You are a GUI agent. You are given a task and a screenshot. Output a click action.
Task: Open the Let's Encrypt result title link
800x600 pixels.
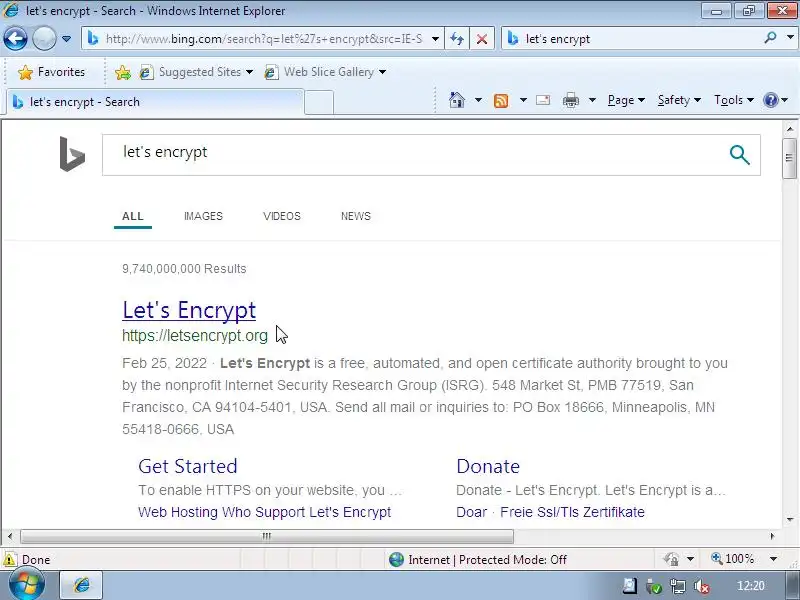[189, 310]
